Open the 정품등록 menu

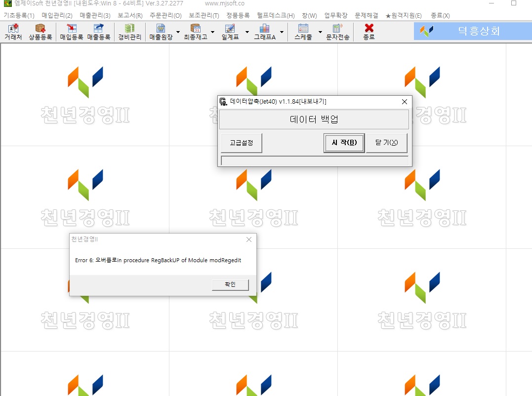[238, 16]
